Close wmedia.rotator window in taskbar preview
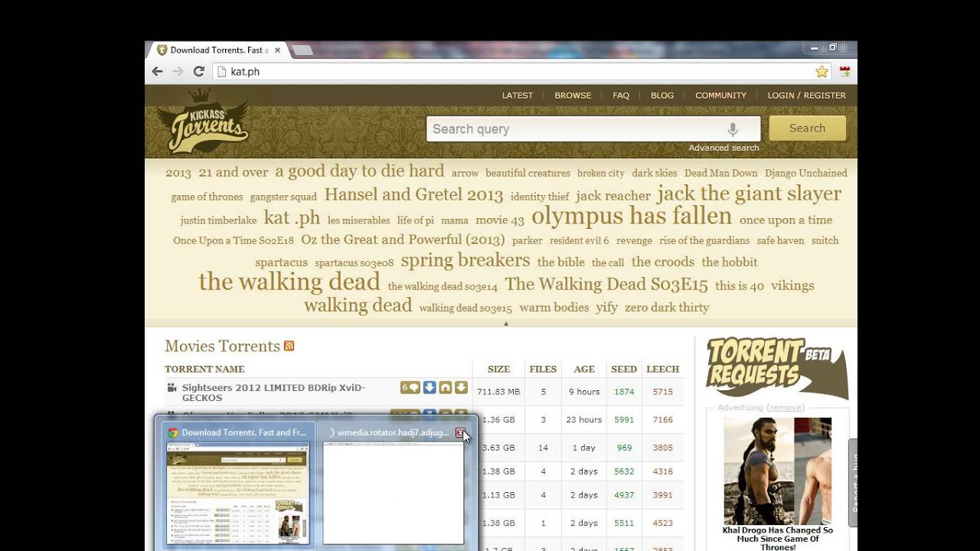980x551 pixels. tap(461, 433)
